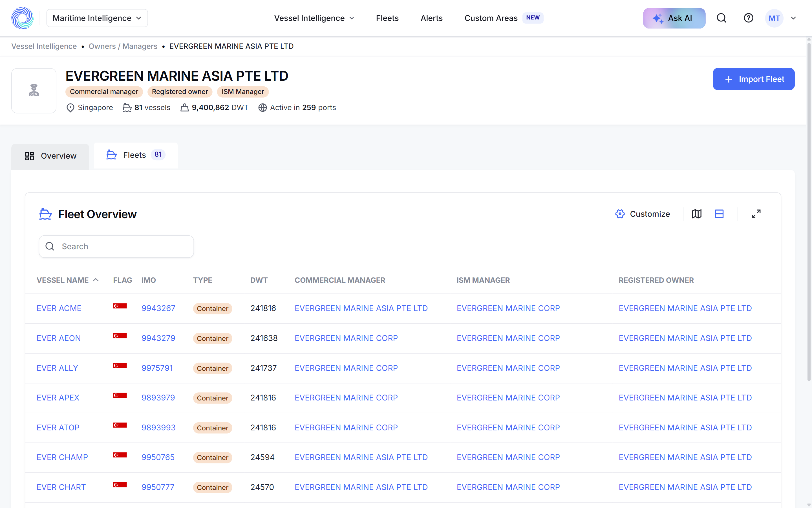This screenshot has height=508, width=812.
Task: Click Container tag in EVER ALLY row
Action: [x=212, y=368]
